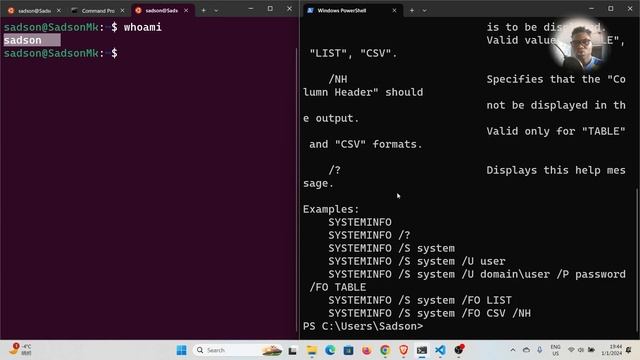Open network settings from Wi-Fi tray icon
Viewport: 640px width, 360px height.
tap(571, 350)
